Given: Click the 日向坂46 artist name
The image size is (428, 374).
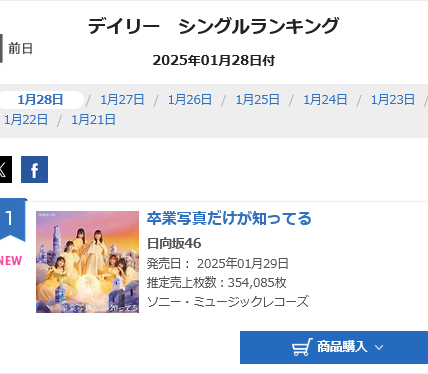Looking at the screenshot, I should coord(174,244).
